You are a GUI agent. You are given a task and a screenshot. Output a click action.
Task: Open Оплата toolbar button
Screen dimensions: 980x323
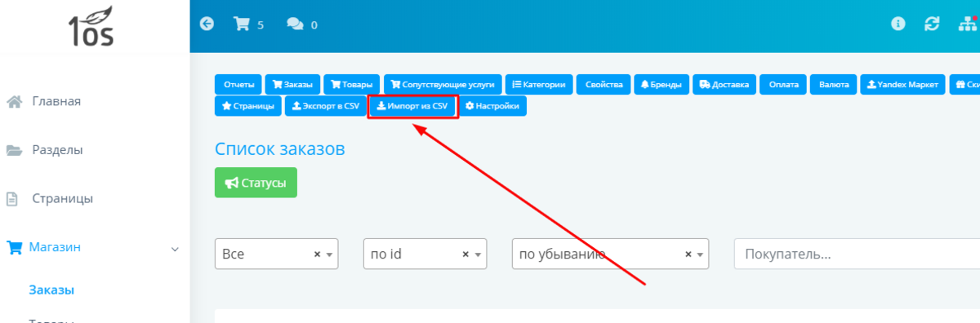click(783, 84)
